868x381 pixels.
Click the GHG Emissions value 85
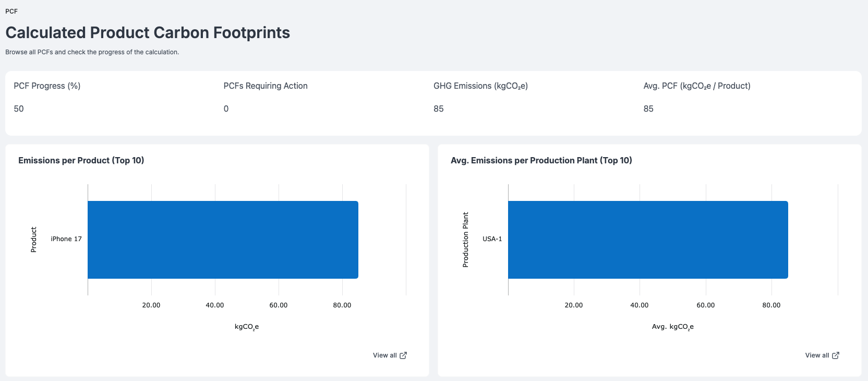tap(439, 109)
